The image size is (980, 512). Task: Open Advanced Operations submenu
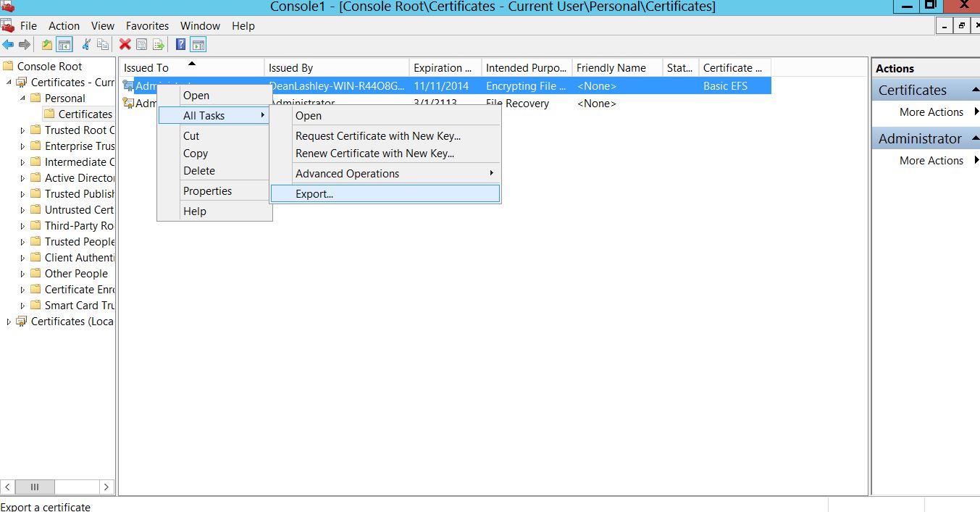coord(347,174)
